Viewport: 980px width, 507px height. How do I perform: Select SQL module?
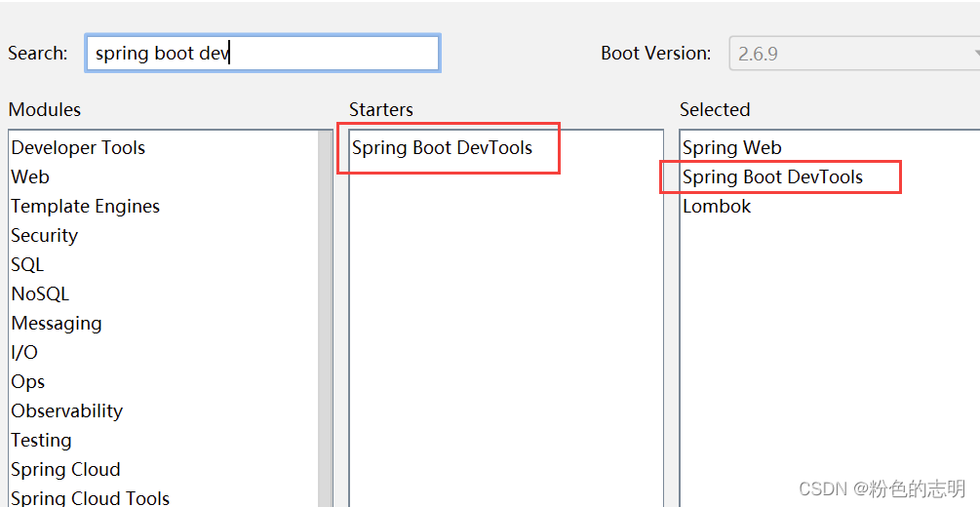coord(27,264)
